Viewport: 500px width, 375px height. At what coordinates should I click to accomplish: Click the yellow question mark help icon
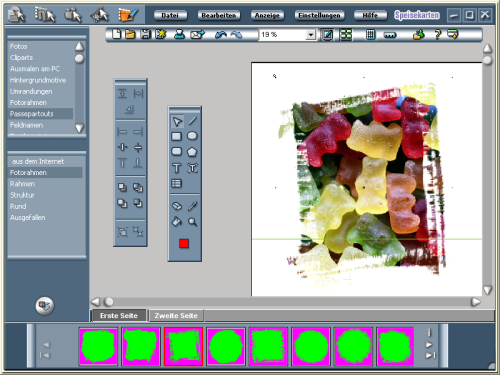tap(438, 34)
